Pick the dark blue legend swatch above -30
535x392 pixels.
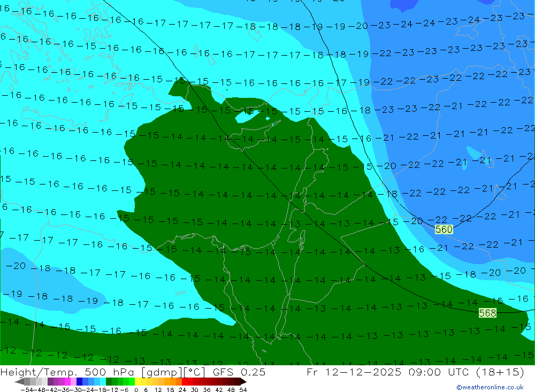79,381
